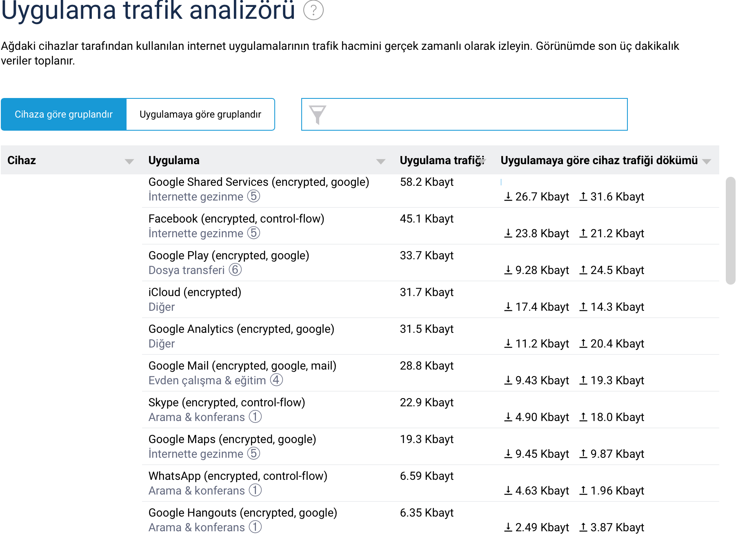Screen dimensions: 756x548
Task: Select Google Hangouts (encrypted, google) entry
Action: click(x=243, y=513)
